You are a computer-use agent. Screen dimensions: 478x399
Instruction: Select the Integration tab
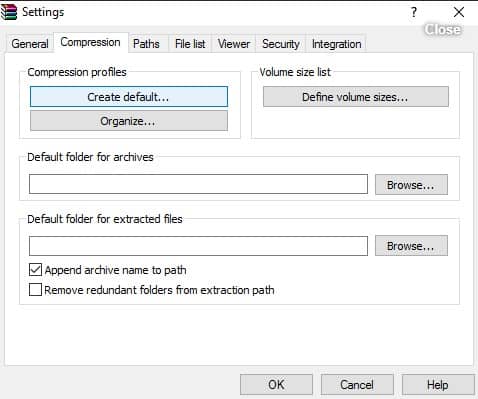(x=336, y=44)
